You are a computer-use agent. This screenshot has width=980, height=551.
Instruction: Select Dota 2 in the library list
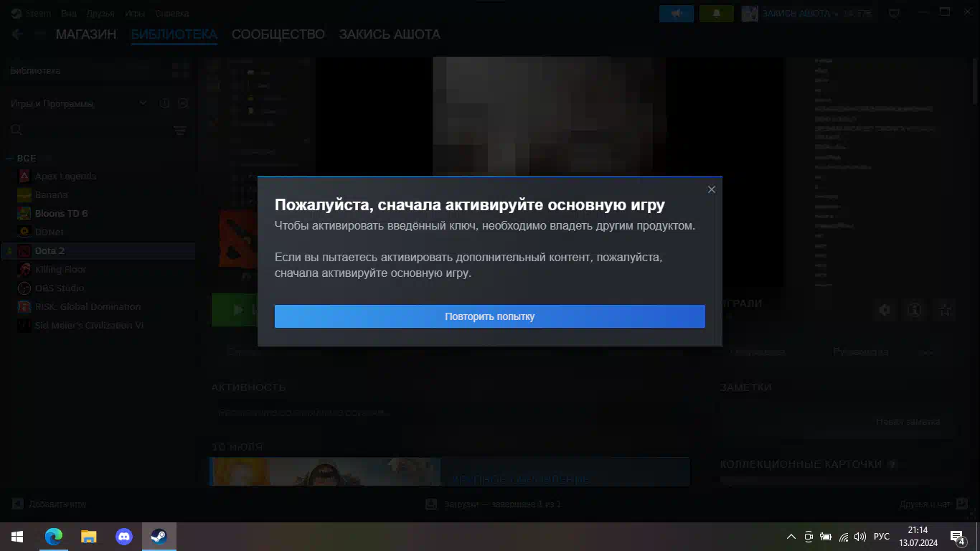(x=98, y=250)
